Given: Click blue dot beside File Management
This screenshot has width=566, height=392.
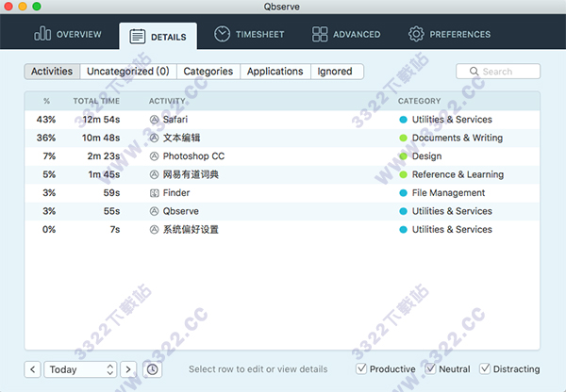Looking at the screenshot, I should tap(403, 193).
